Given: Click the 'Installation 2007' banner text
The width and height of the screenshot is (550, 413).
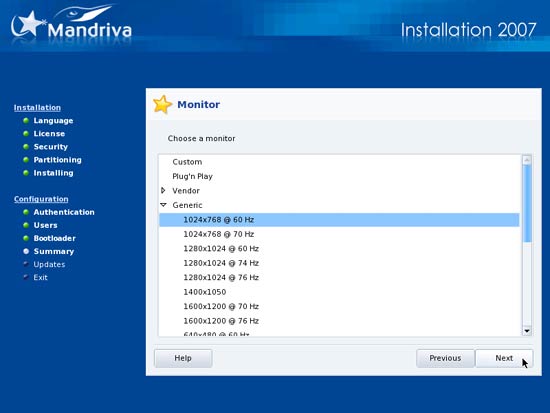Looking at the screenshot, I should click(469, 30).
